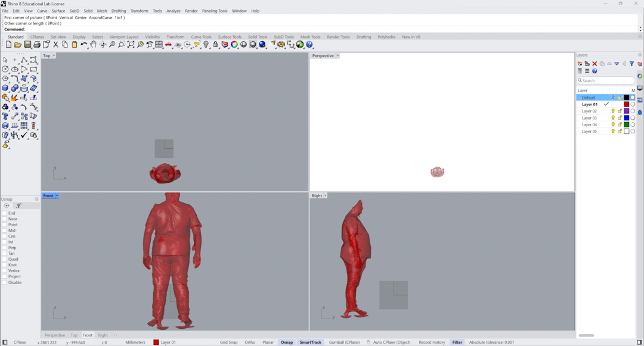Screen dimensions: 644x346
Task: Click the layer Search field
Action: (x=606, y=80)
